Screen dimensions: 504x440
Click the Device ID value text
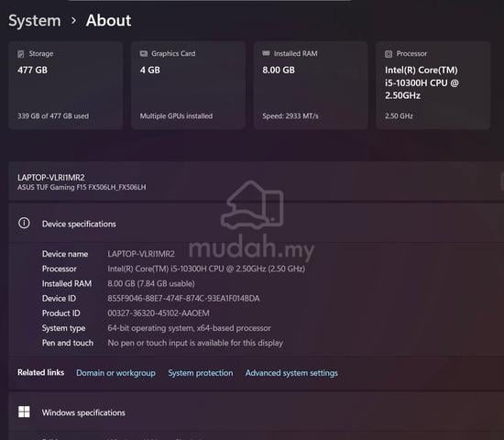click(x=183, y=299)
